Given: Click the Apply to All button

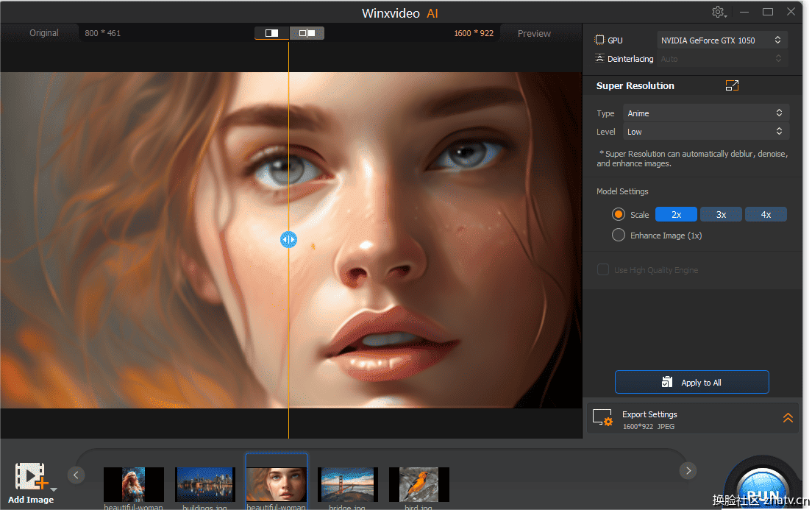Looking at the screenshot, I should (x=692, y=383).
